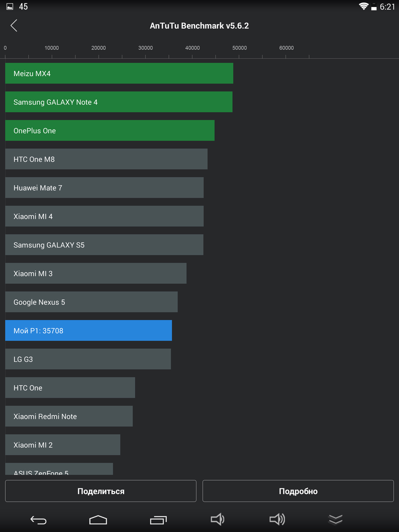Image resolution: width=399 pixels, height=532 pixels.
Task: Select the OnePlus One score bar
Action: click(x=110, y=131)
